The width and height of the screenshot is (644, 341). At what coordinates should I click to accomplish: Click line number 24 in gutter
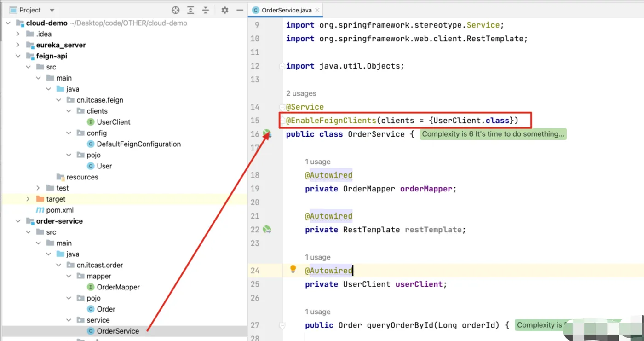[x=255, y=271]
